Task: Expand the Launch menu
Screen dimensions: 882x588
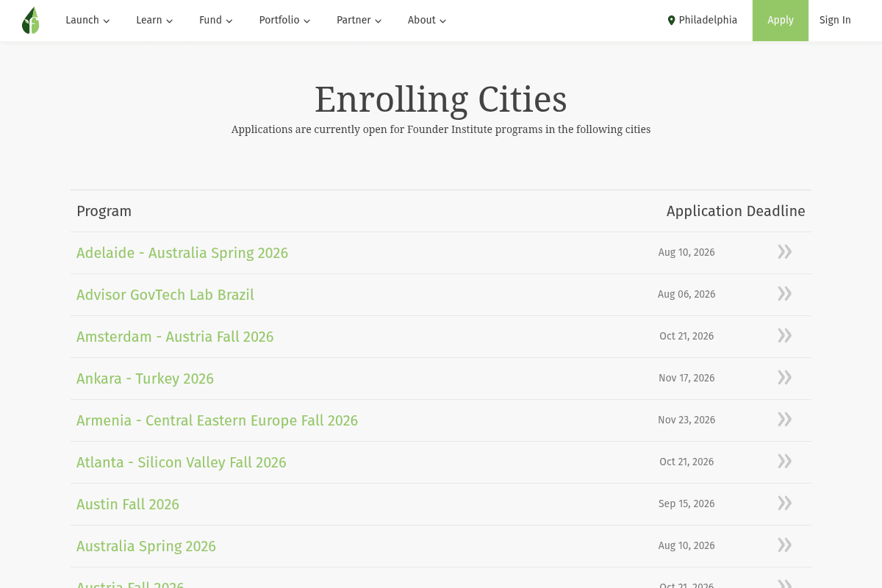Action: coord(87,21)
